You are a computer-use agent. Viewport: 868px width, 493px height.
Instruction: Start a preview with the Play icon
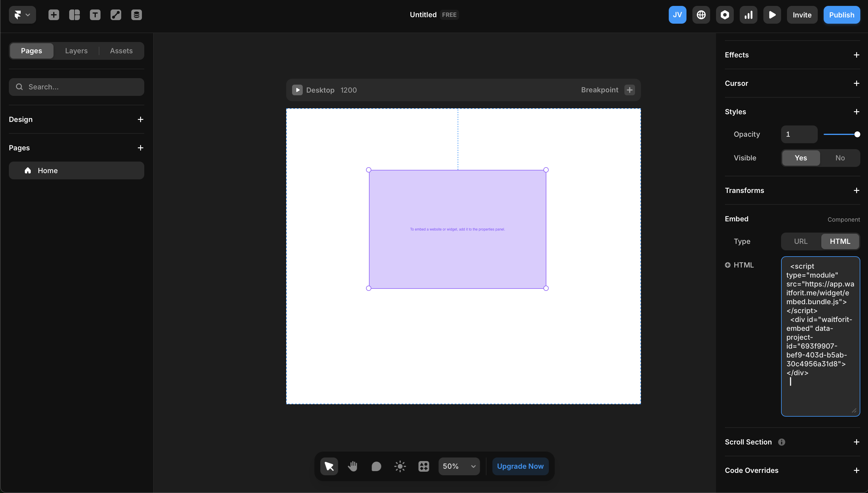click(772, 14)
